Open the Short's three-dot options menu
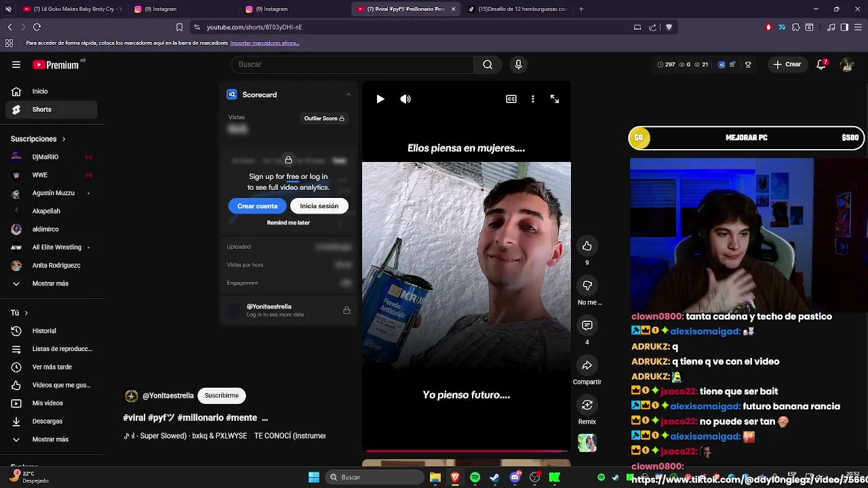Viewport: 868px width, 488px height. tap(533, 99)
